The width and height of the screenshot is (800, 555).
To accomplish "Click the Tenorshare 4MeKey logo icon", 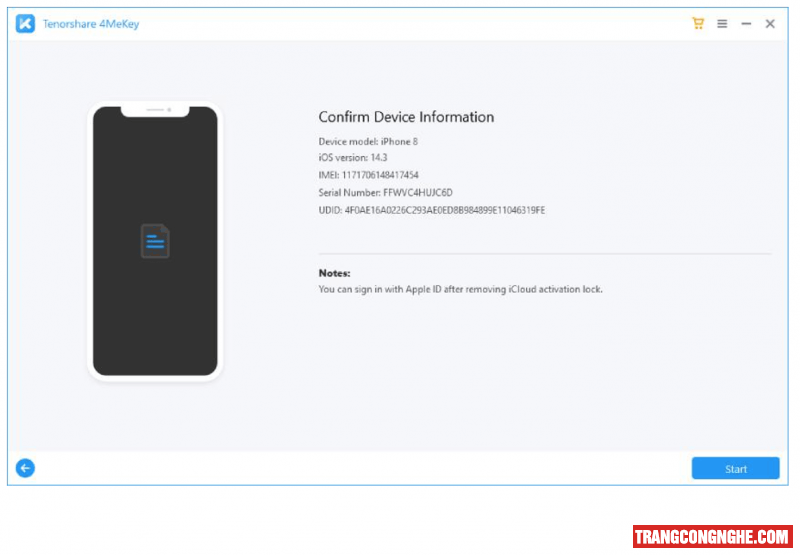I will (25, 24).
